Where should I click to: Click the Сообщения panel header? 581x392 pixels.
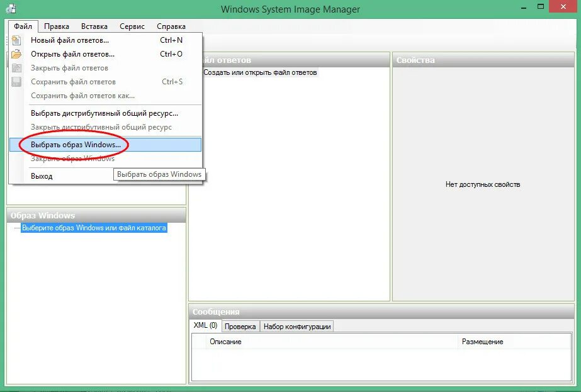tap(381, 311)
